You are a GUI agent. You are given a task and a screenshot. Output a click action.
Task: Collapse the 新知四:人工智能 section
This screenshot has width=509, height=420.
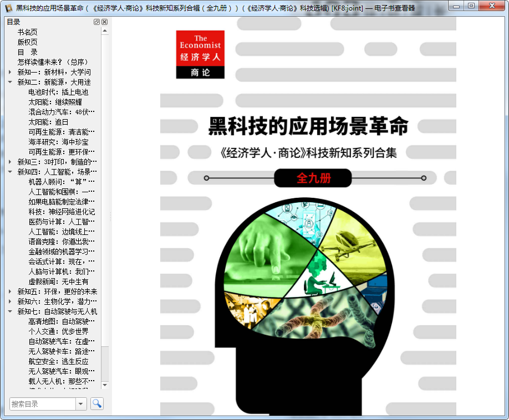click(10, 172)
